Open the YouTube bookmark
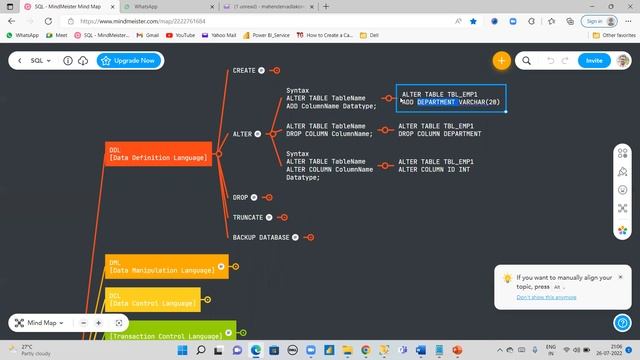 (x=180, y=36)
